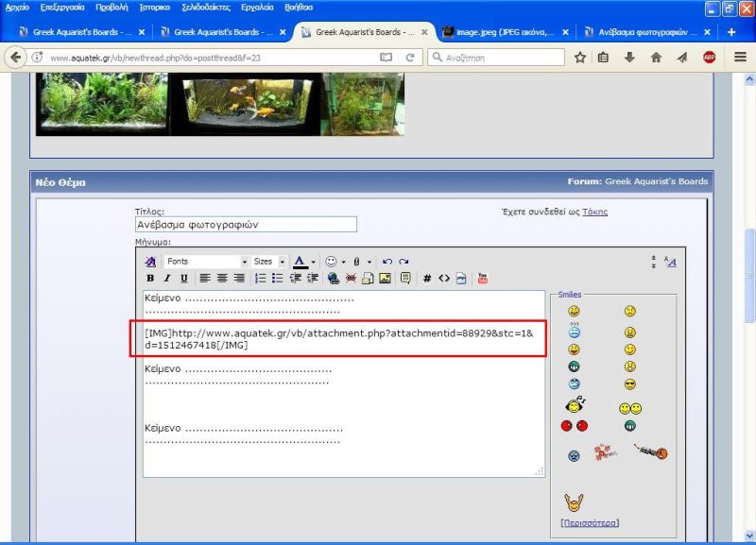Expand the text color picker arrow
Viewport: 756px width, 545px height.
(x=313, y=262)
